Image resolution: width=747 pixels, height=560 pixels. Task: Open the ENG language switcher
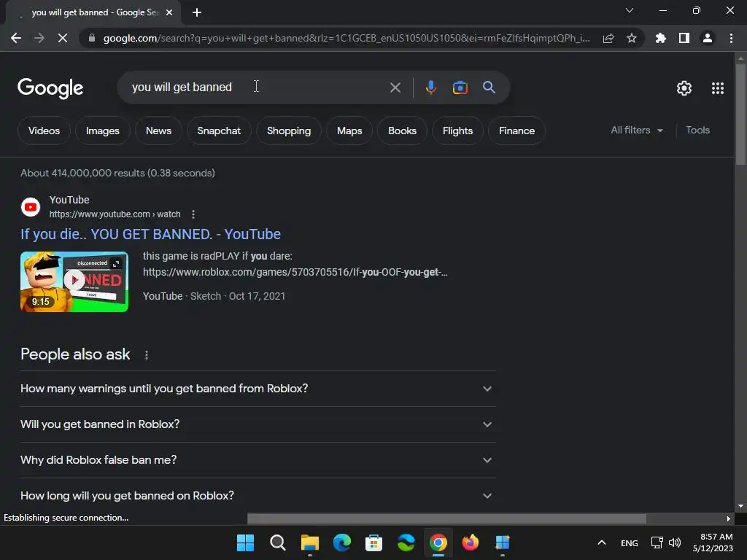pos(630,542)
